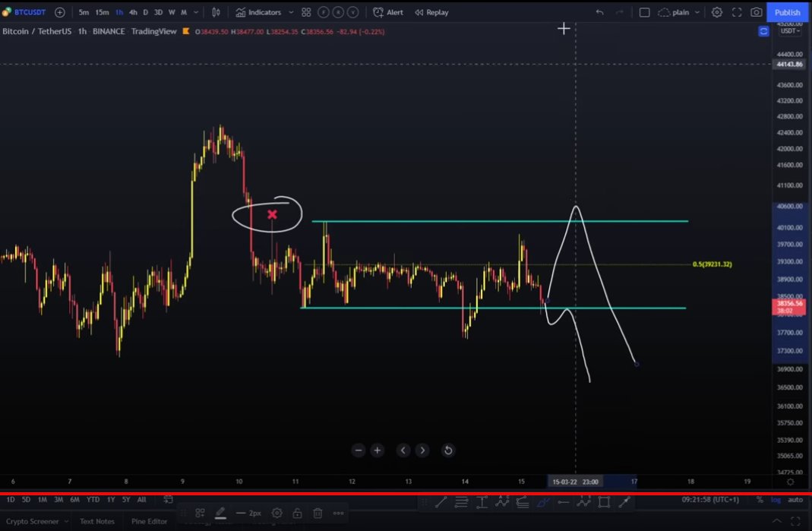Select the 4h timeframe
This screenshot has height=531, width=812.
pyautogui.click(x=133, y=12)
